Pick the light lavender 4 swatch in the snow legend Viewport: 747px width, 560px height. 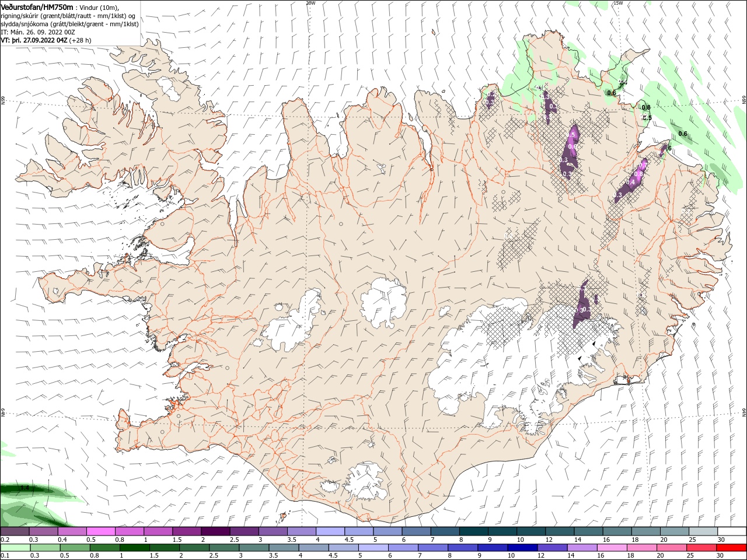pyautogui.click(x=330, y=531)
